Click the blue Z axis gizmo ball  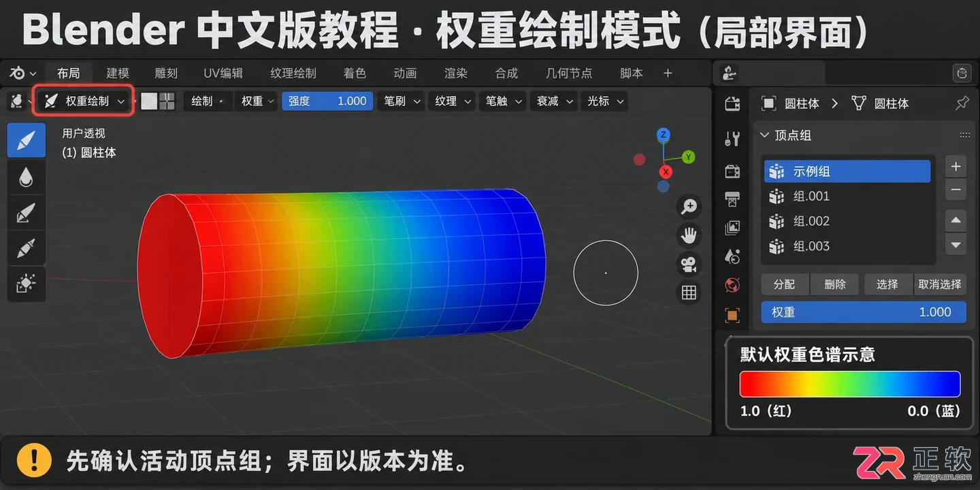pos(663,135)
